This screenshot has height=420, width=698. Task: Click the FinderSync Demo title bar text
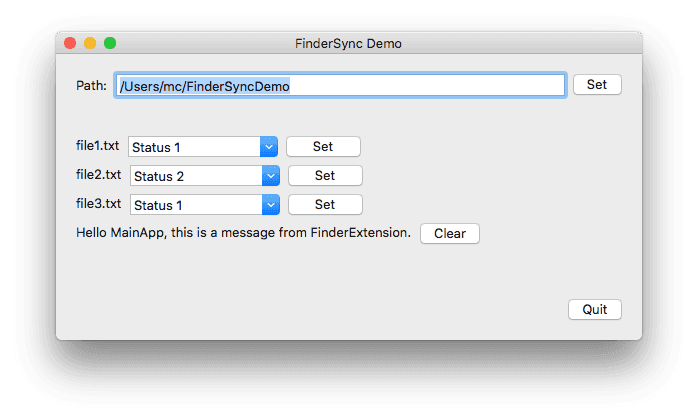(349, 44)
